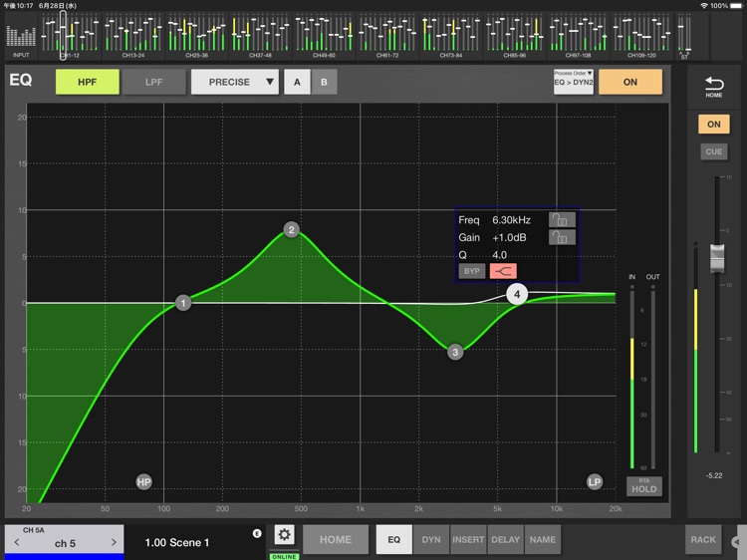The width and height of the screenshot is (747, 560).
Task: Jump to CH97-108 meter bank
Action: (x=578, y=36)
